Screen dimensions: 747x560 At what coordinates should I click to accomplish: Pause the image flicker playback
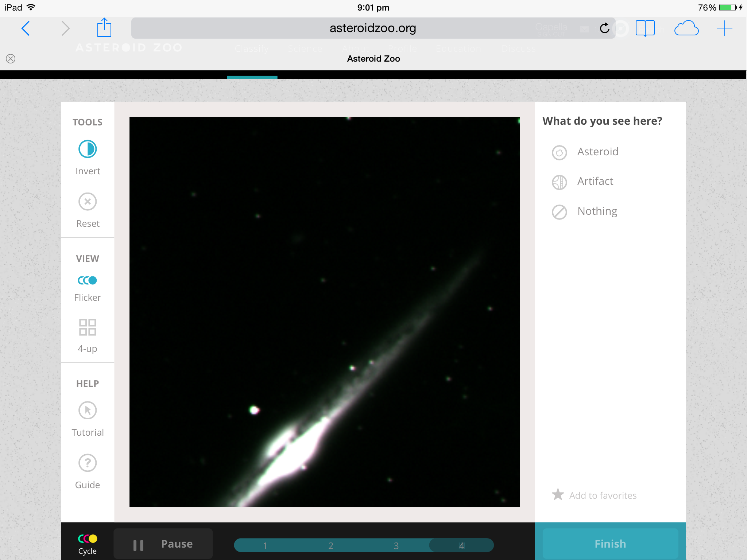[163, 544]
